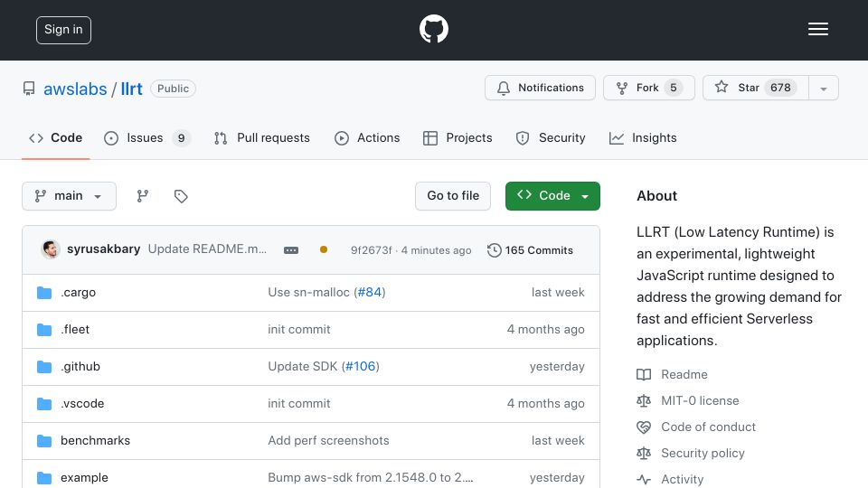Screen dimensions: 868x488
Task: Open the .fleet folder
Action: tap(75, 329)
